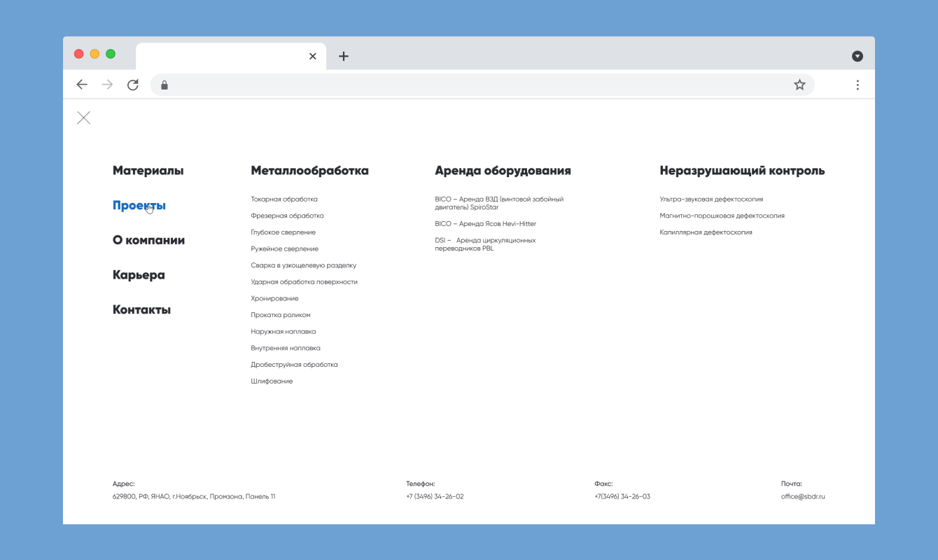Open the Неразрушающий контроль heading
938x560 pixels.
coord(742,171)
